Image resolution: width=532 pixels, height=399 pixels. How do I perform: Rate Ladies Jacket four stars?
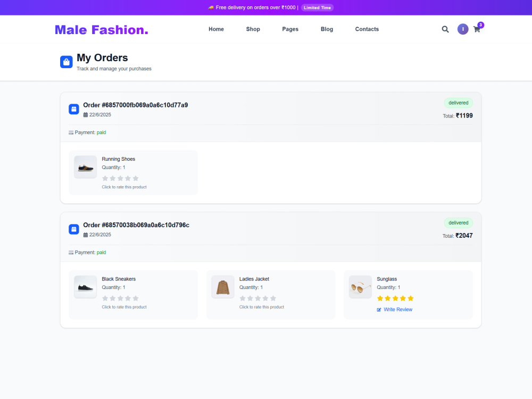click(x=265, y=298)
